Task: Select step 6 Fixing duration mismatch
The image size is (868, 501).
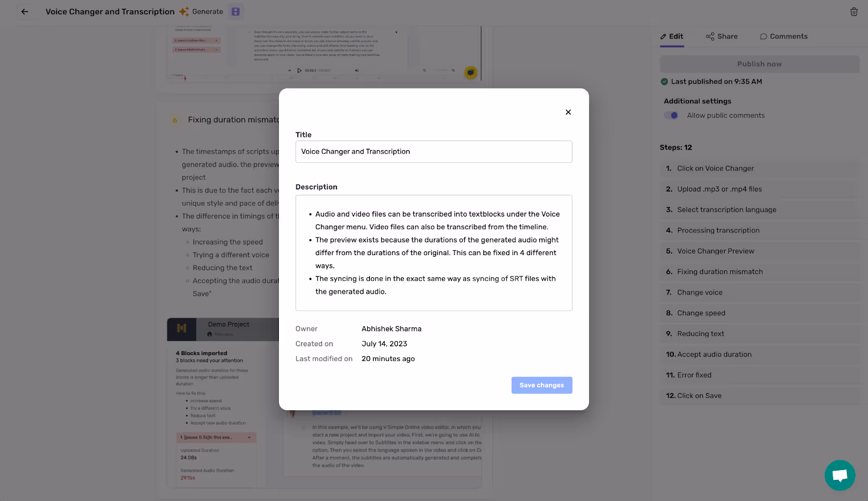Action: 759,271
